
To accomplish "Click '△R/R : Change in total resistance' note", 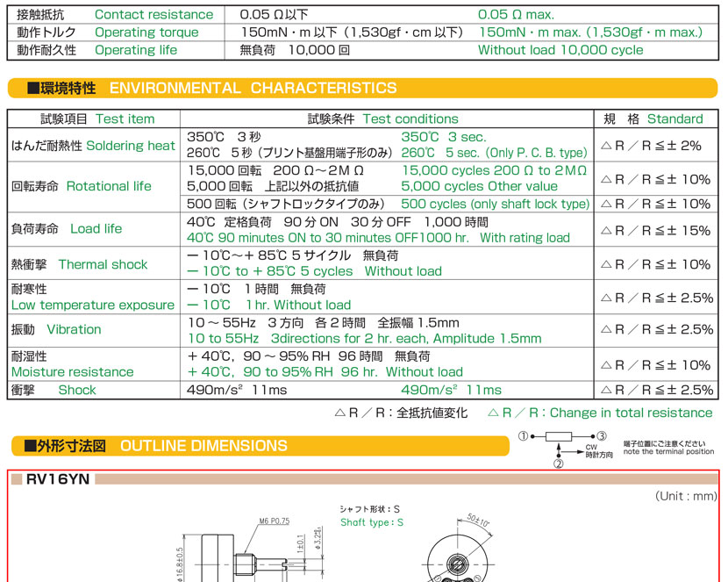I will click(600, 413).
